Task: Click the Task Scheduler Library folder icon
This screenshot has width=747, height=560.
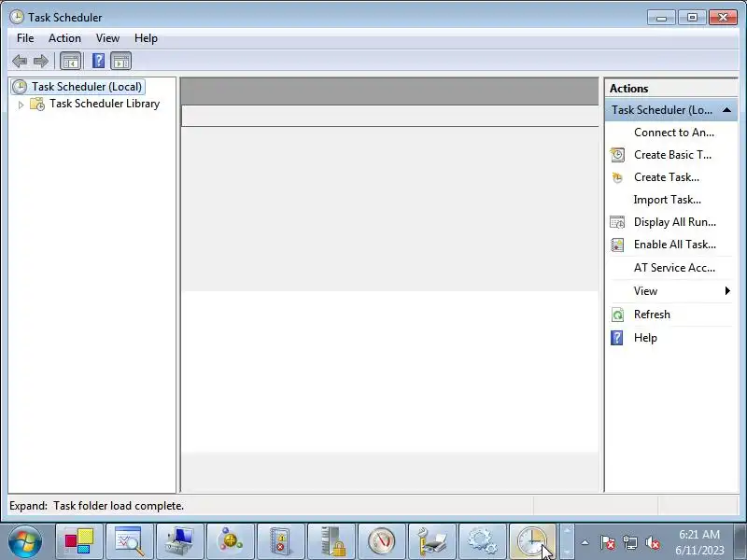Action: click(37, 104)
